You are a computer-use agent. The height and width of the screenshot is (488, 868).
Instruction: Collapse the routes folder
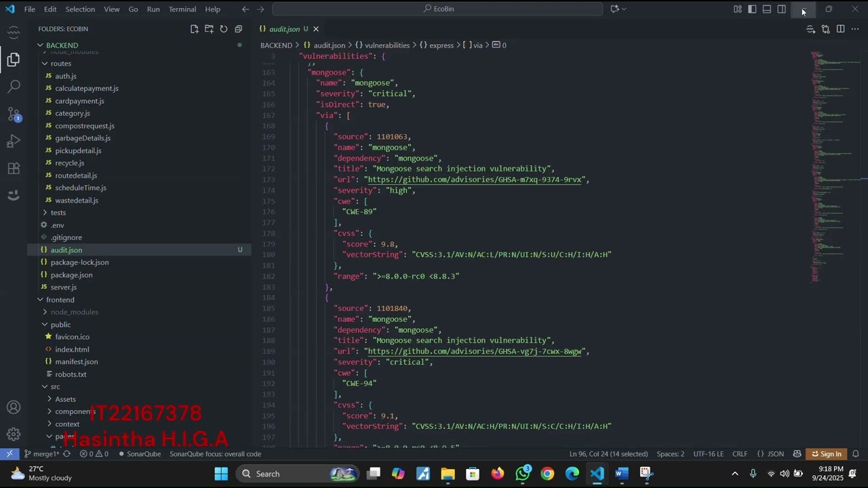click(x=45, y=64)
